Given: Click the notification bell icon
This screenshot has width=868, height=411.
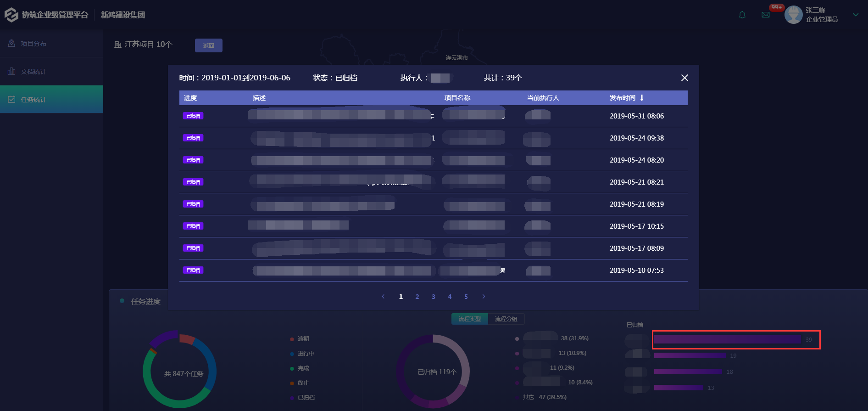Looking at the screenshot, I should 742,15.
